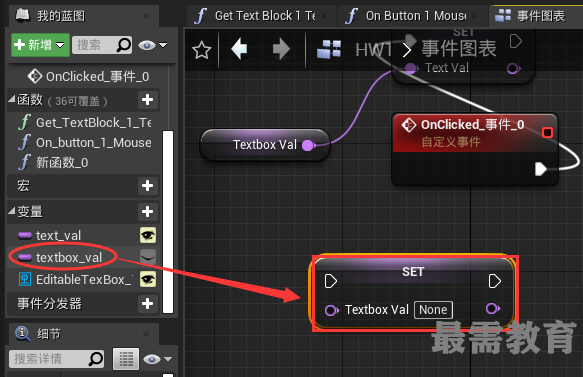583x377 pixels.
Task: Select the Textbox Val getter node
Action: coord(265,145)
